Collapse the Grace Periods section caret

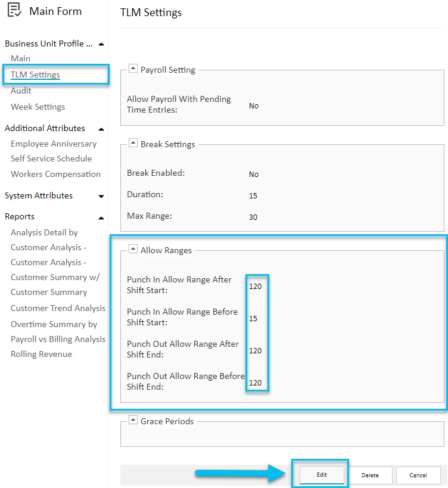[x=133, y=419]
